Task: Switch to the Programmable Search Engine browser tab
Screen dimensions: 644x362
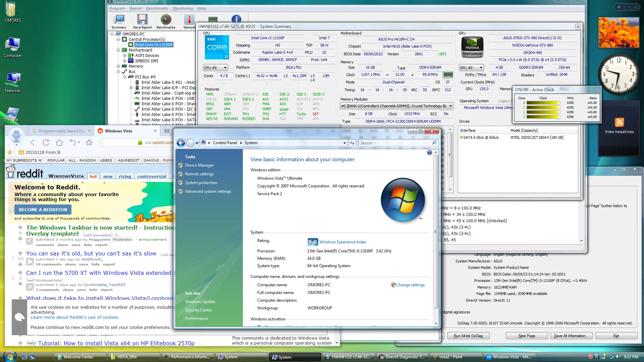Action: [62, 131]
